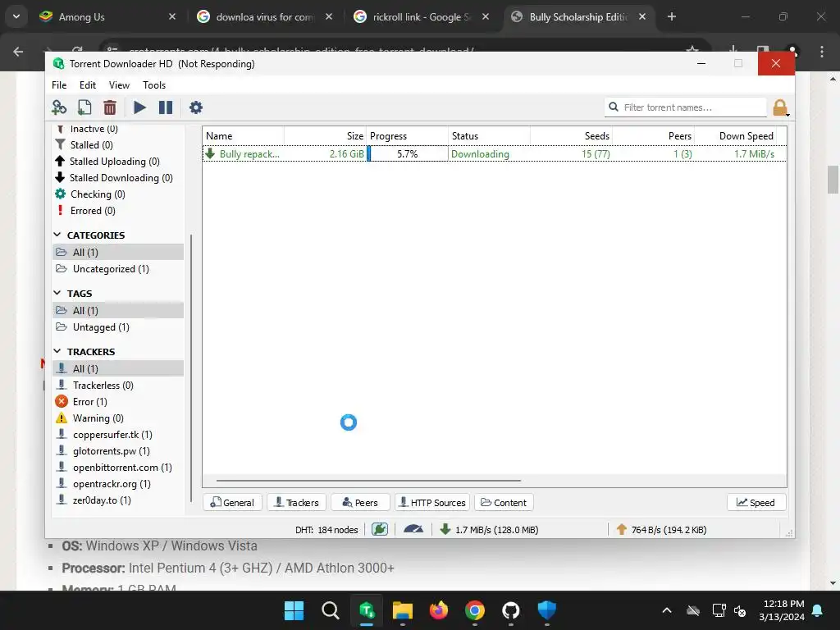840x630 pixels.
Task: Collapse the CATEGORIES section
Action: coord(57,235)
